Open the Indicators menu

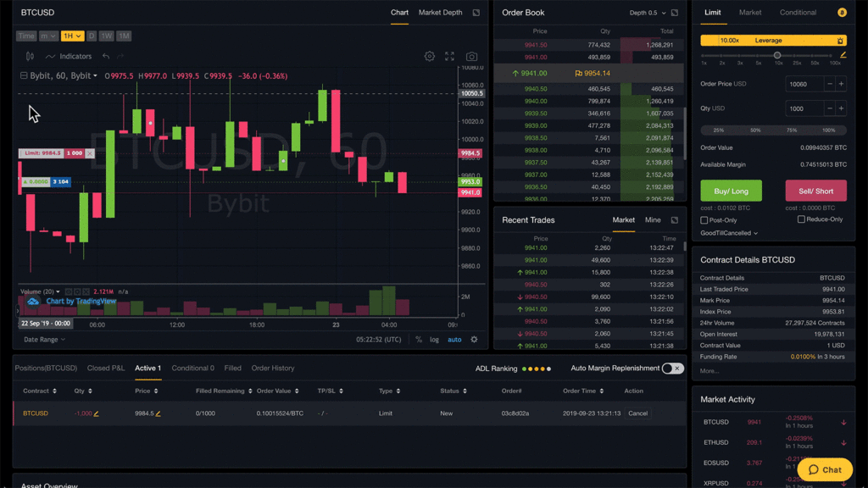(69, 57)
